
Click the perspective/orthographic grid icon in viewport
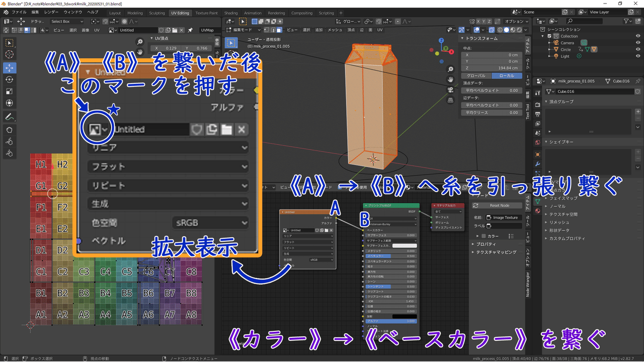coord(451,100)
